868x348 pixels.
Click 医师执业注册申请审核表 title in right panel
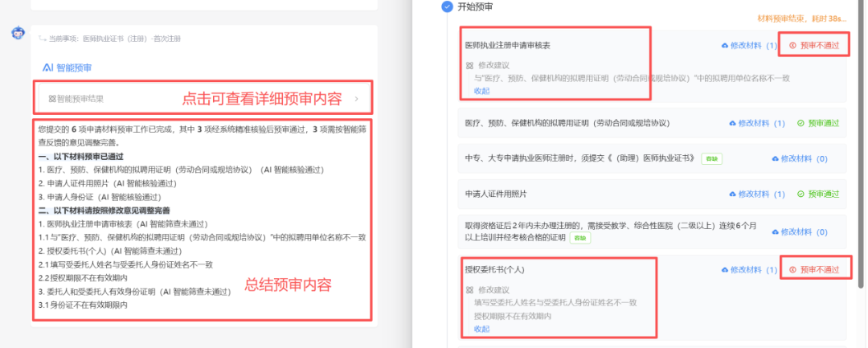click(x=508, y=45)
